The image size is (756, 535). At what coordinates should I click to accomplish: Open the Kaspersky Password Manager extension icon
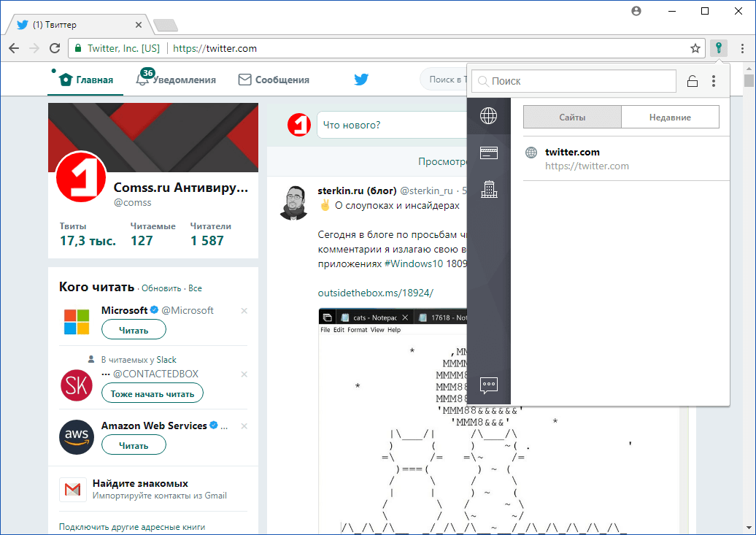pos(718,48)
